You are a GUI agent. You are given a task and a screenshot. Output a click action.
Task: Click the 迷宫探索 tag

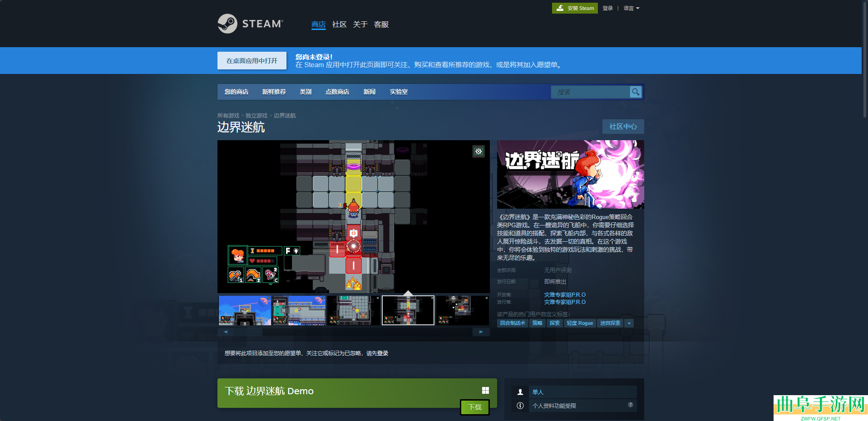click(x=610, y=323)
